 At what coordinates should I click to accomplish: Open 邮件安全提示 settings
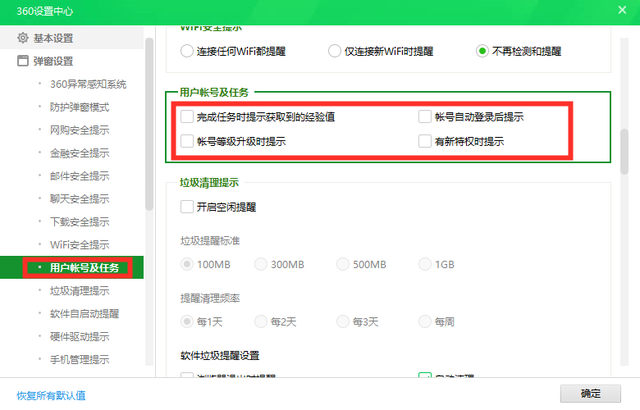[x=80, y=176]
